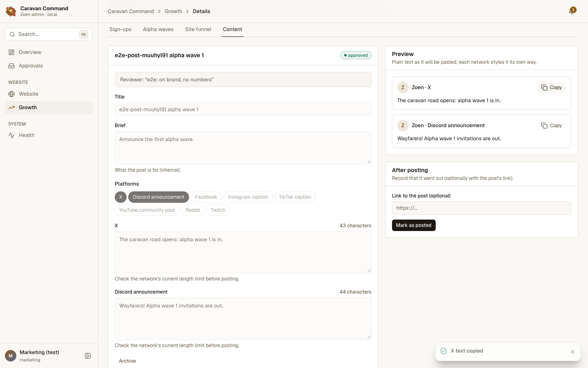Select the Content tab
Viewport: 588px width, 368px height.
[x=232, y=29]
